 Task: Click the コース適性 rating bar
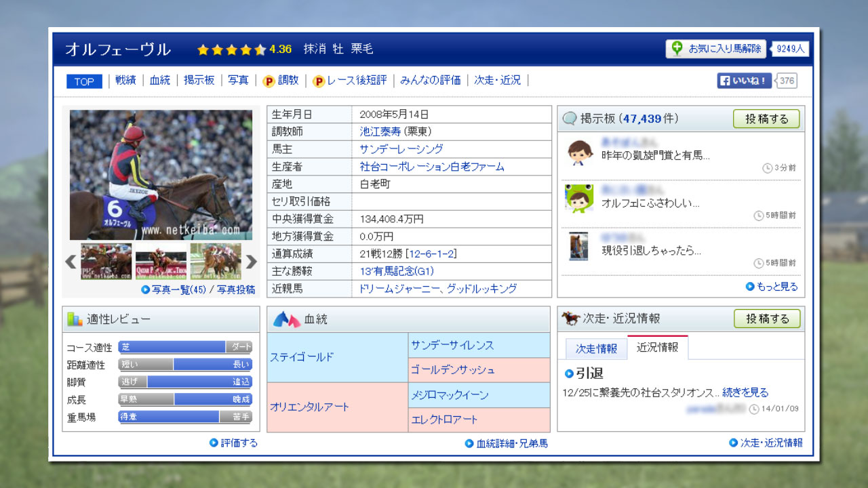coord(185,347)
